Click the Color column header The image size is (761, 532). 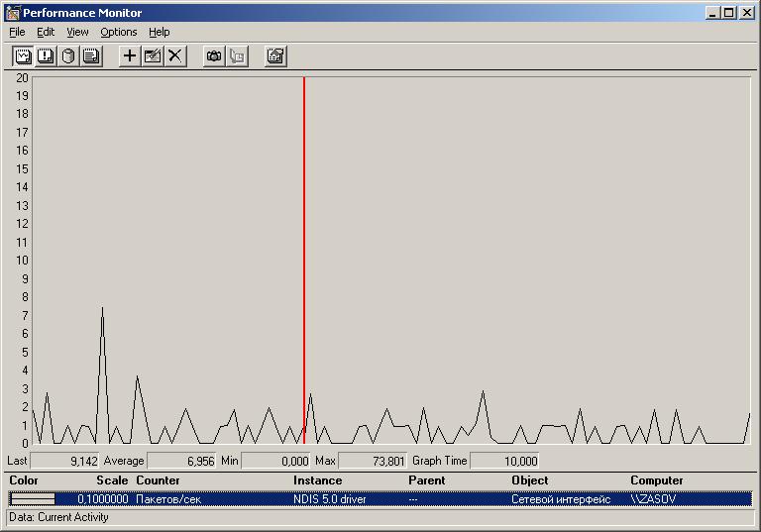click(x=24, y=480)
